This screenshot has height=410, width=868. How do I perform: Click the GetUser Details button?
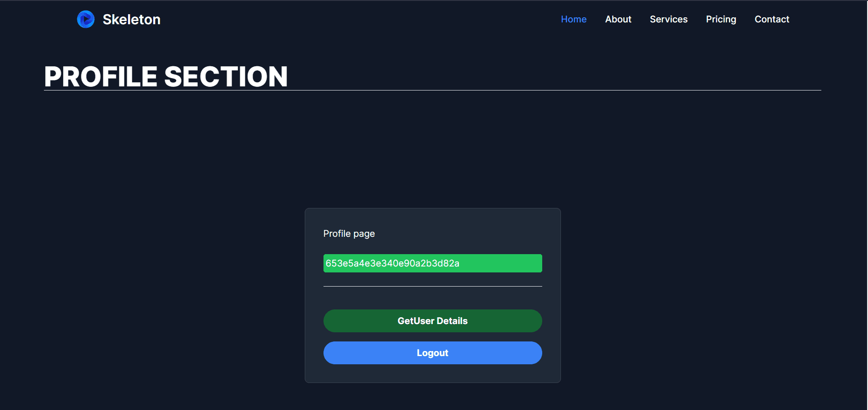pyautogui.click(x=432, y=321)
